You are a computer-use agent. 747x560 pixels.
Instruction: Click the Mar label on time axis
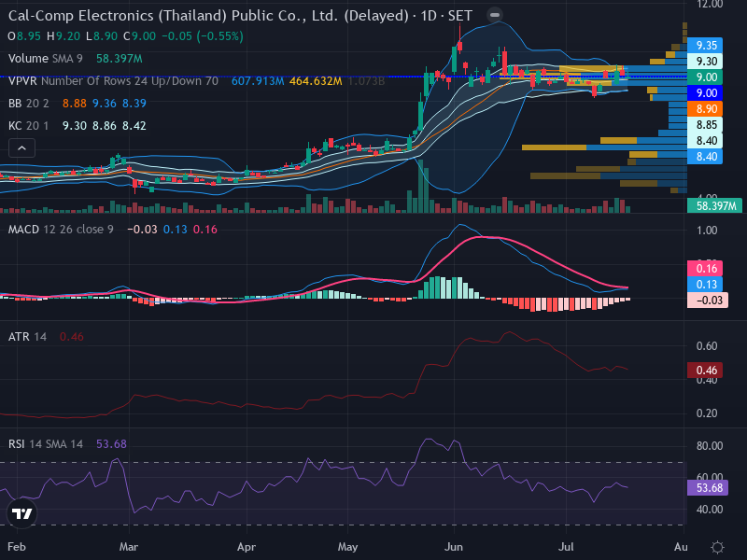(129, 547)
